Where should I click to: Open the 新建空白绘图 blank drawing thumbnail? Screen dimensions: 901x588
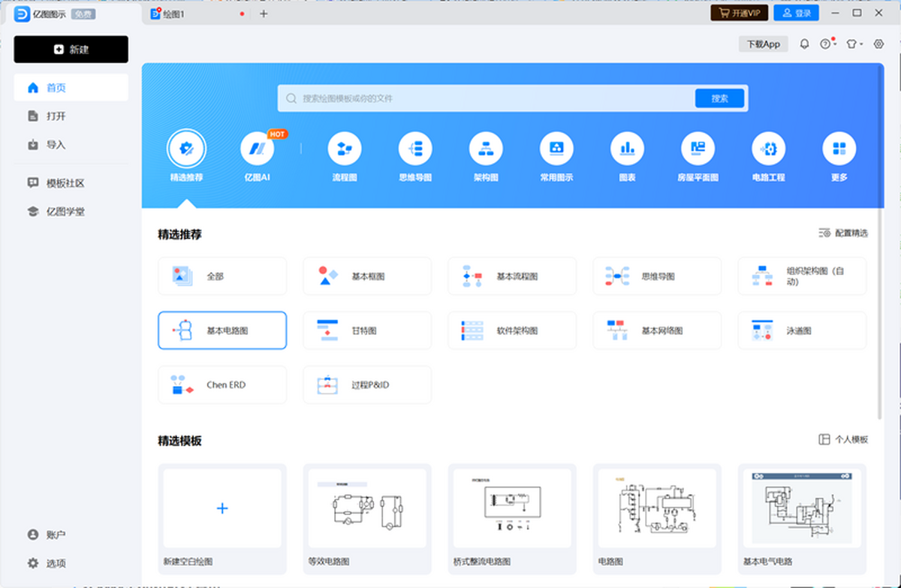point(221,508)
